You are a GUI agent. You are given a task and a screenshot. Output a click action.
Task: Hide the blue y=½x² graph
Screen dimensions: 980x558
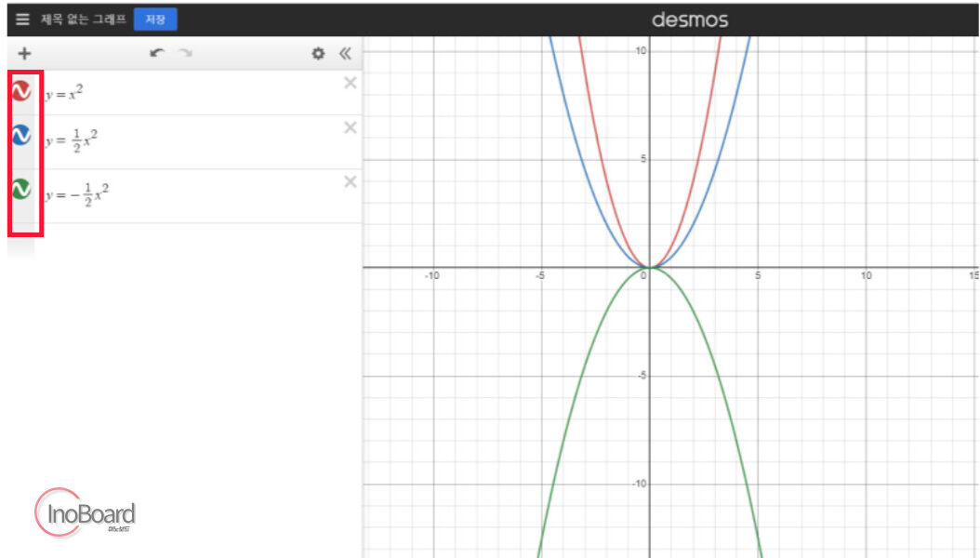tap(21, 135)
